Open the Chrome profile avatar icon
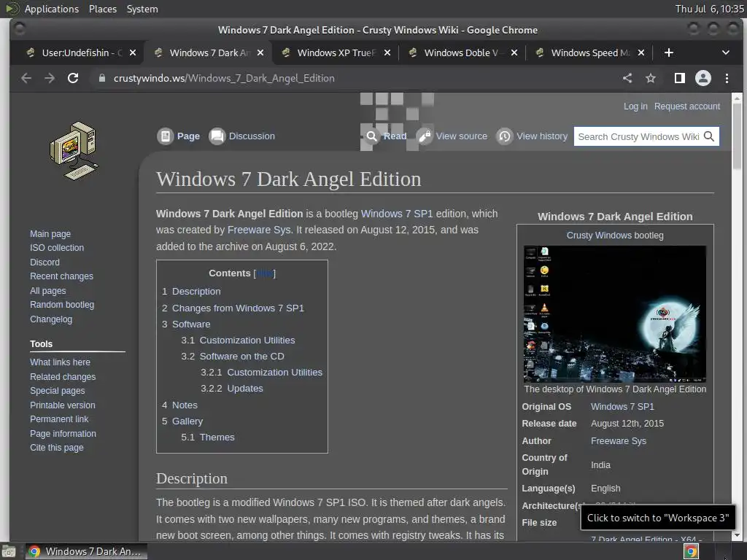The height and width of the screenshot is (560, 747). pyautogui.click(x=703, y=78)
